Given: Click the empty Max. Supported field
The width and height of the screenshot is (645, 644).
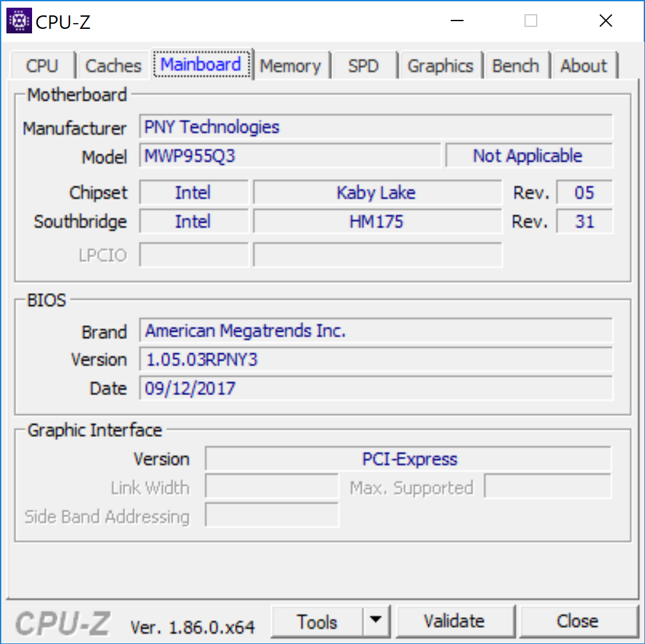Looking at the screenshot, I should pyautogui.click(x=548, y=487).
